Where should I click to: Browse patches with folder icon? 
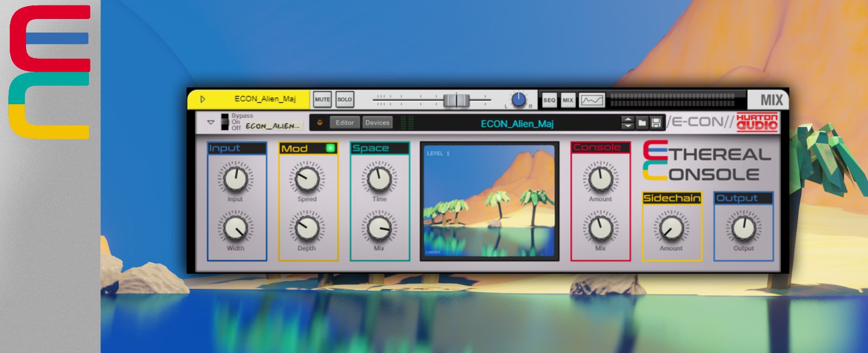point(642,123)
